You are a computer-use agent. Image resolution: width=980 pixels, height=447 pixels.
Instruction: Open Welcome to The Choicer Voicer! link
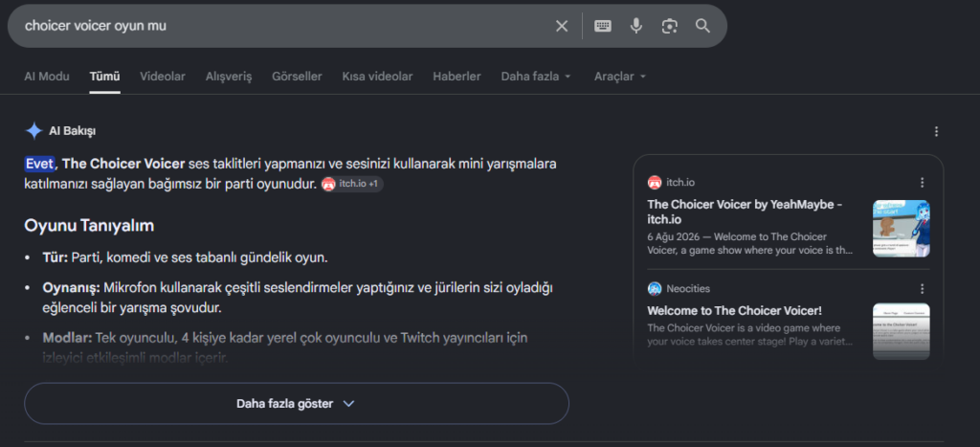[x=734, y=311]
